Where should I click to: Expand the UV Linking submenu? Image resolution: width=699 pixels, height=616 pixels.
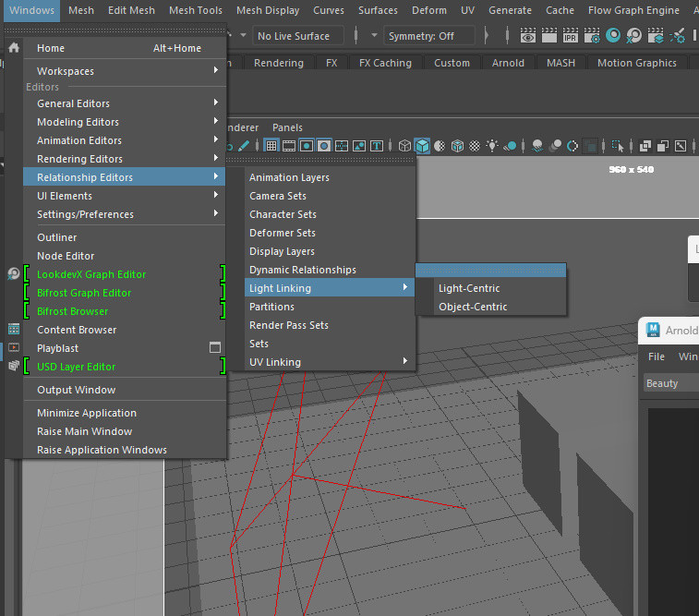(330, 362)
